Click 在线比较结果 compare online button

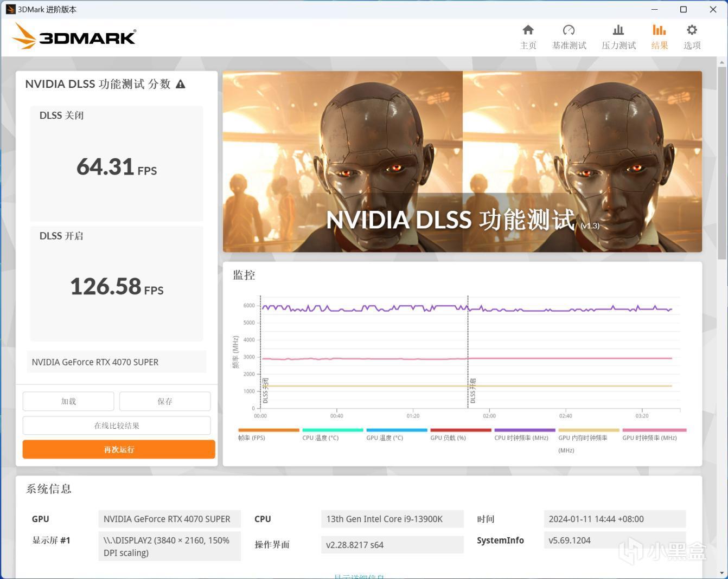coord(117,426)
